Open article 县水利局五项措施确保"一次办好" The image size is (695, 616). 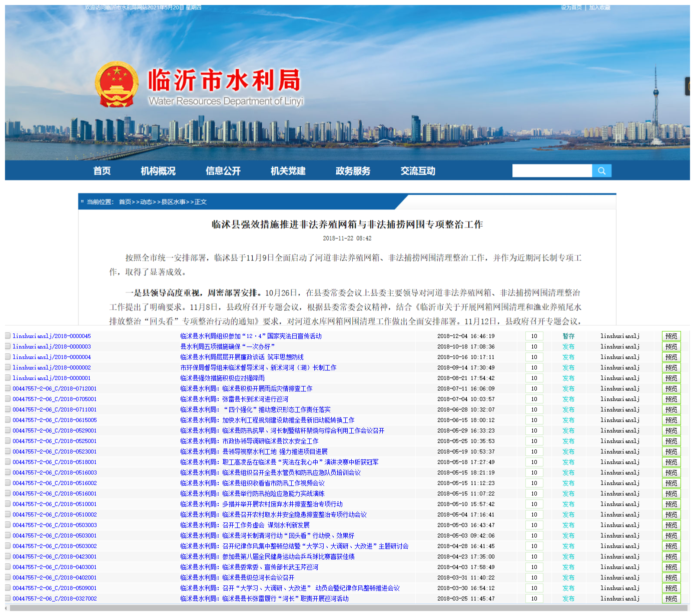(x=228, y=347)
